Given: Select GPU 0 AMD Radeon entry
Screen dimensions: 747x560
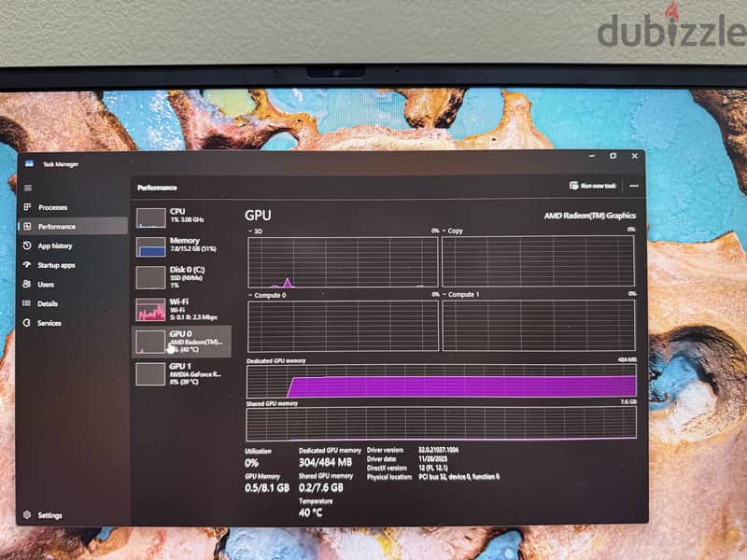Looking at the screenshot, I should coord(182,342).
